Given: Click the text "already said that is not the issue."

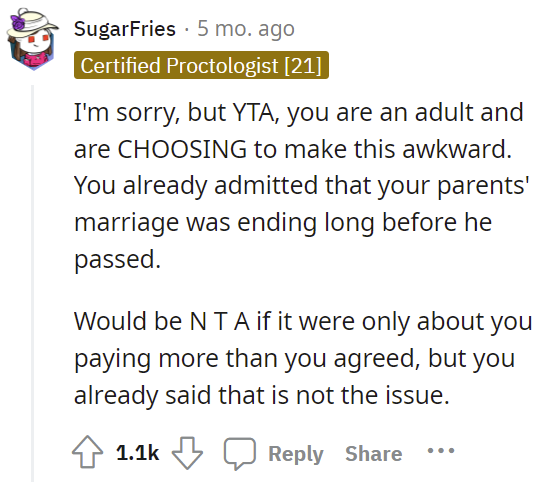Looking at the screenshot, I should click(262, 395).
